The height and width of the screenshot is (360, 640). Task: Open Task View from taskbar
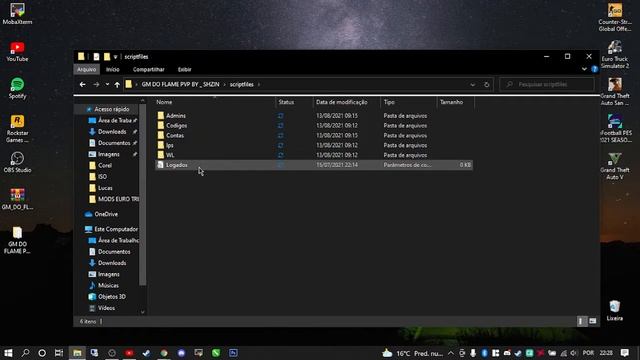coord(59,353)
